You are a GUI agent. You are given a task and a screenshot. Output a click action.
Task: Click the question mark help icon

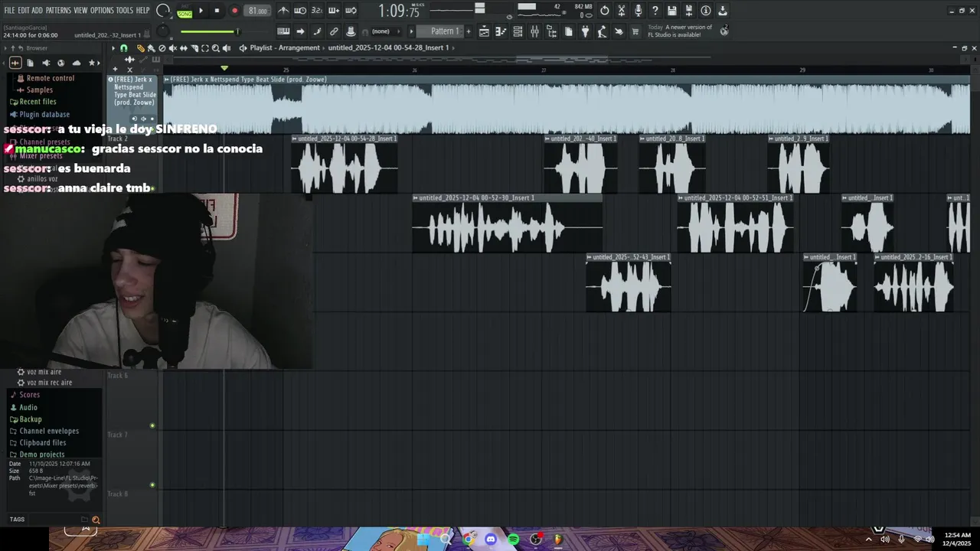(655, 11)
